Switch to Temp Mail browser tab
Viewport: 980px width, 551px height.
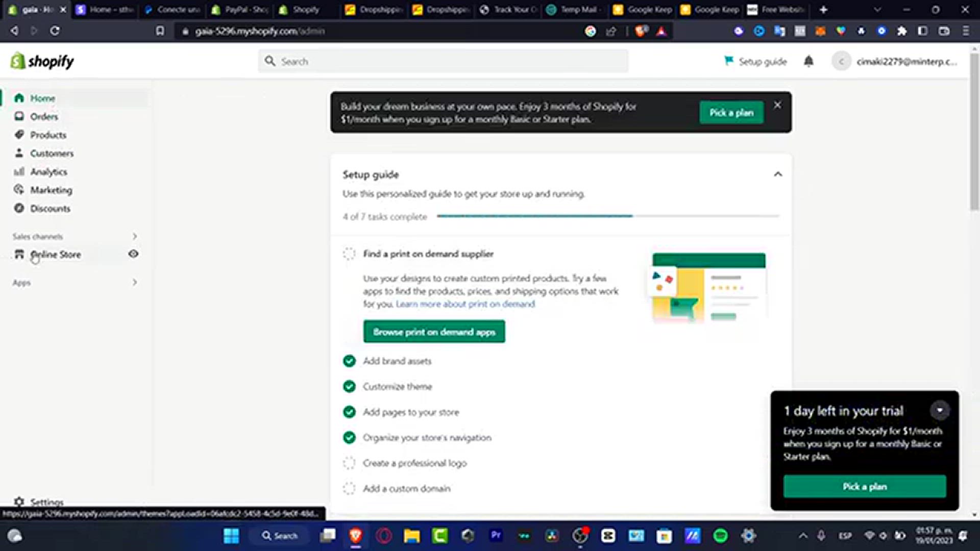click(x=574, y=10)
